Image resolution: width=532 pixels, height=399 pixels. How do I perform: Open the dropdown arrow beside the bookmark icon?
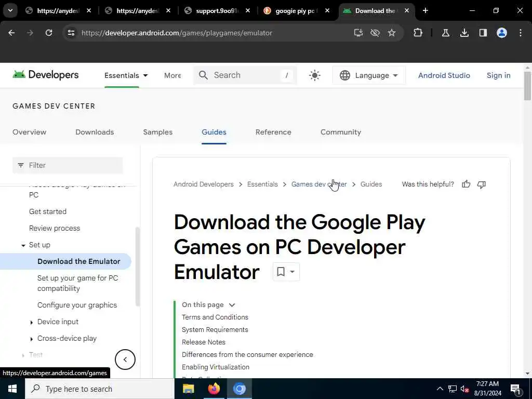coord(292,271)
